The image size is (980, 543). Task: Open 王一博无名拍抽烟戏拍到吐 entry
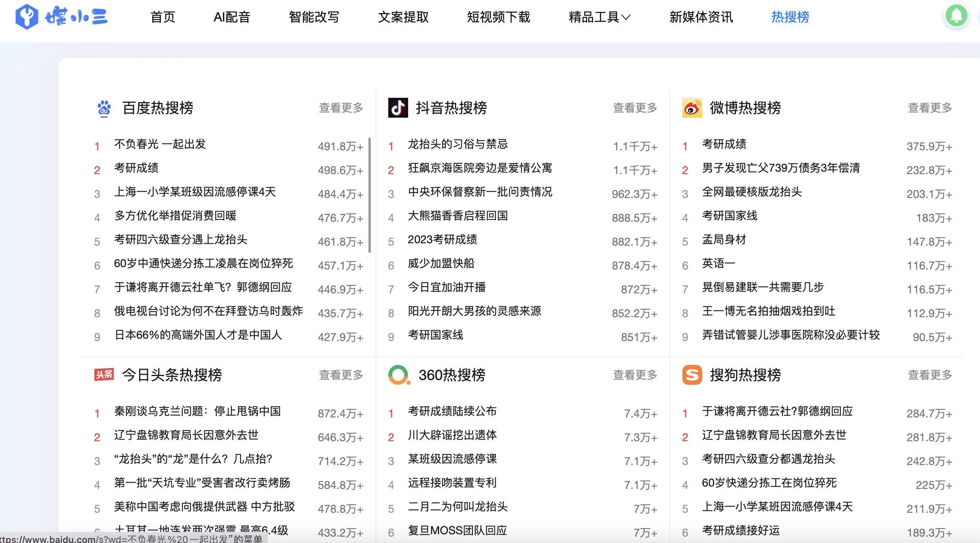click(769, 311)
